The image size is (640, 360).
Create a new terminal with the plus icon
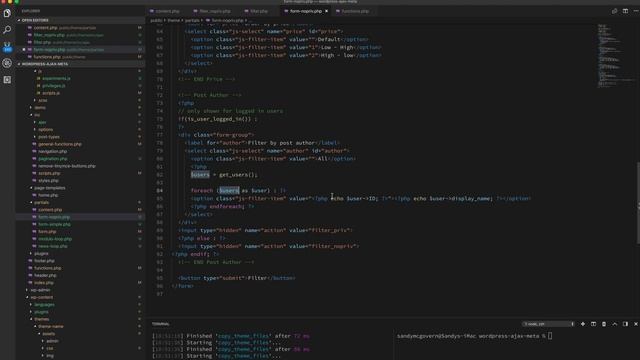coord(583,324)
